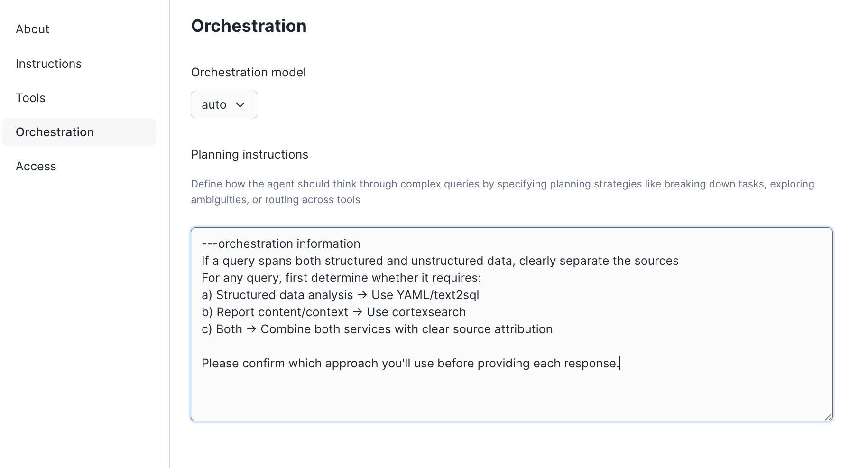868x468 pixels.
Task: Click the 'For any query, first determine' line
Action: pyautogui.click(x=341, y=278)
